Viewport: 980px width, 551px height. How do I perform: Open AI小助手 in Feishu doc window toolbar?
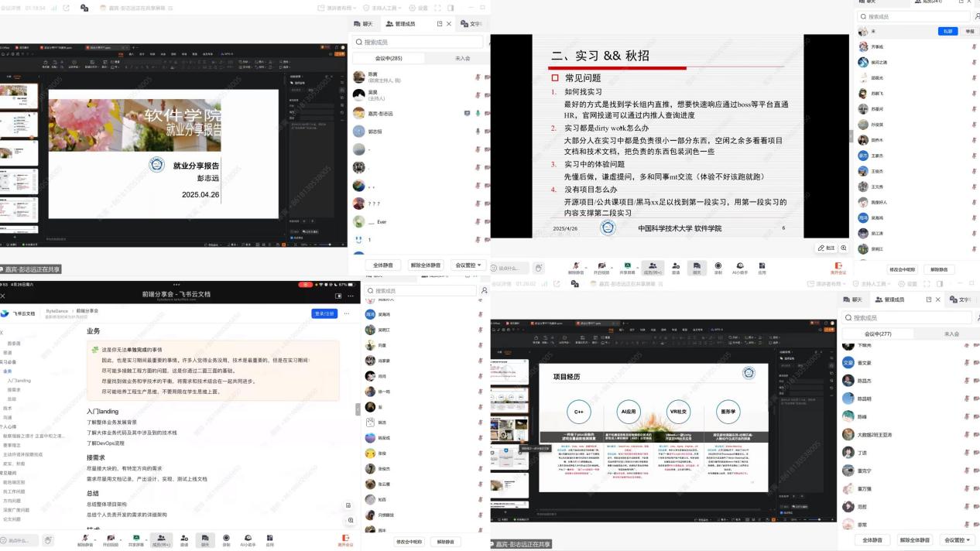(248, 539)
